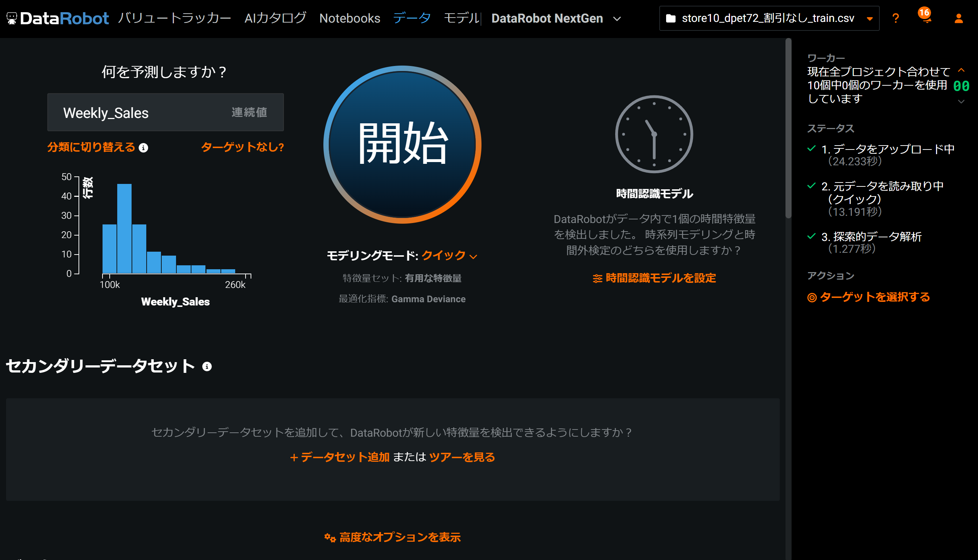Click folder icon in project selector
Viewport: 978px width, 560px height.
point(670,18)
